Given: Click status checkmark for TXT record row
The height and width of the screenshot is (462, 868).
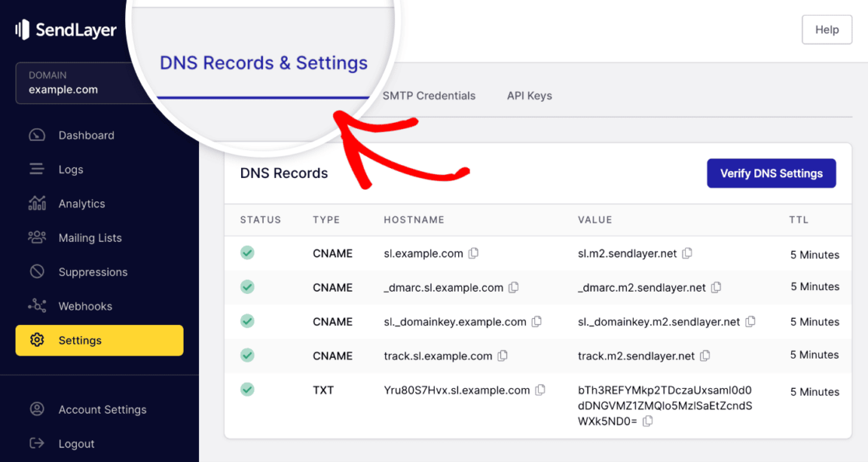Looking at the screenshot, I should 247,390.
